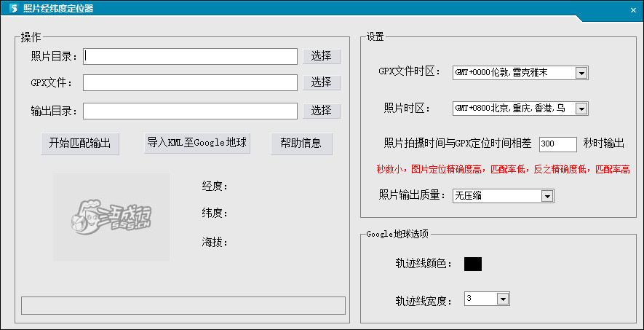This screenshot has height=330, width=644.
Task: Click the app icon in the title bar
Action: pos(14,8)
